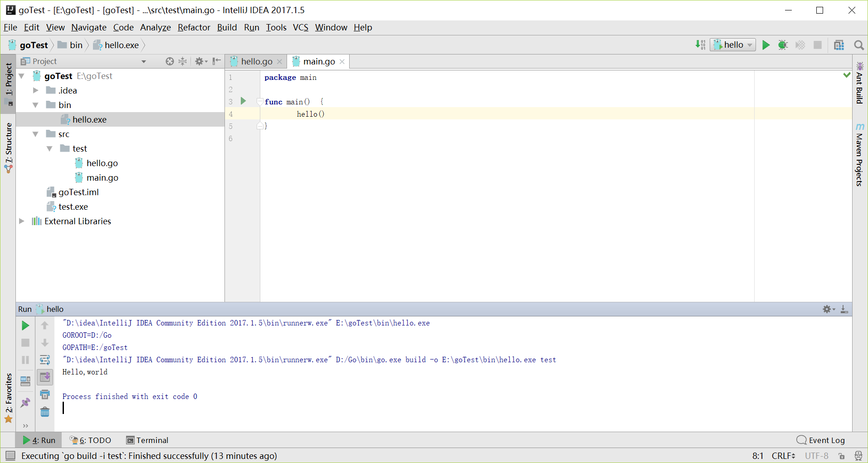Open the Hector inspection icon in status bar

[x=858, y=456]
